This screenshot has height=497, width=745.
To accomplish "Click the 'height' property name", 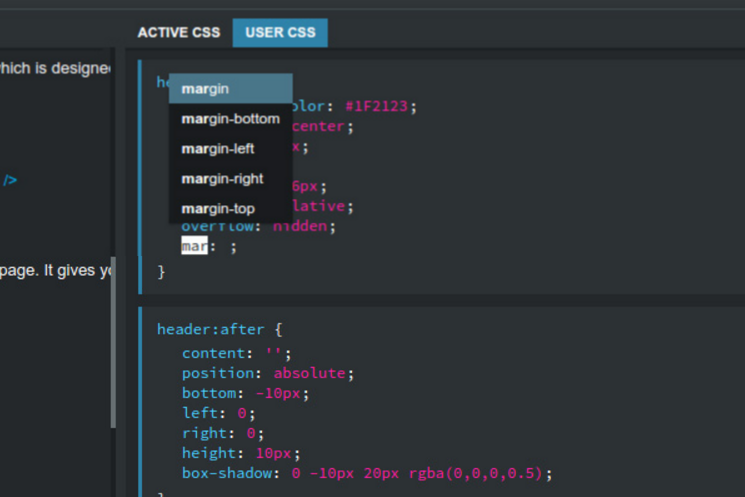I will tap(209, 453).
